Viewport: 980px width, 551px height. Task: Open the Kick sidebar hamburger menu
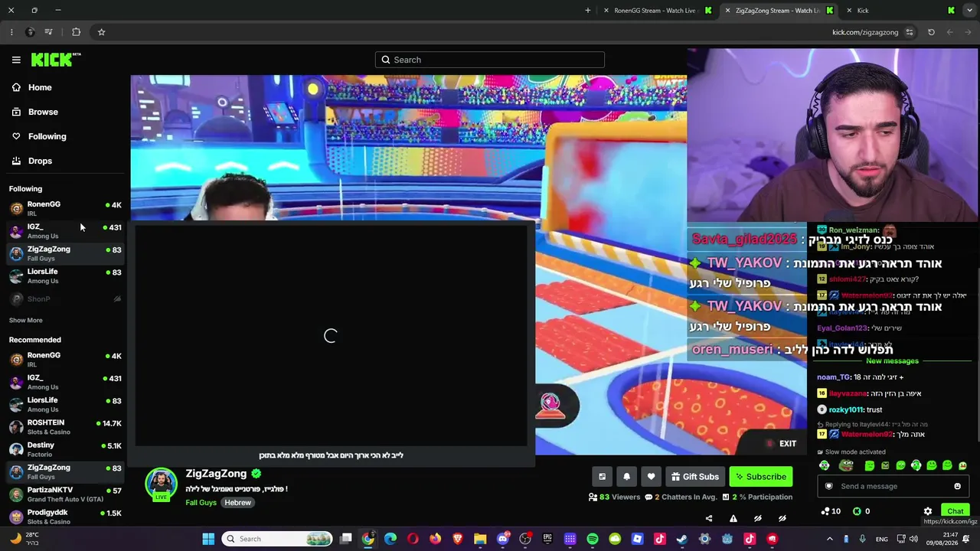(x=16, y=60)
